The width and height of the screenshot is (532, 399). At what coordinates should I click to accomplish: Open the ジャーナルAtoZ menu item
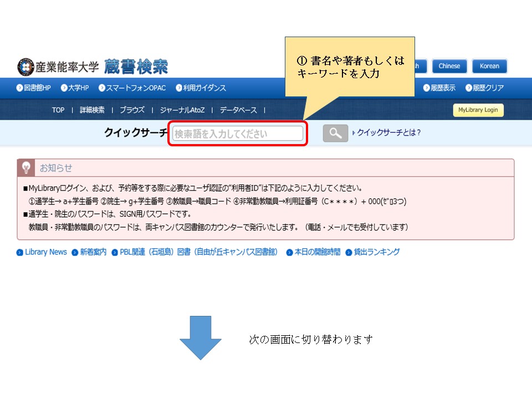[x=182, y=110]
